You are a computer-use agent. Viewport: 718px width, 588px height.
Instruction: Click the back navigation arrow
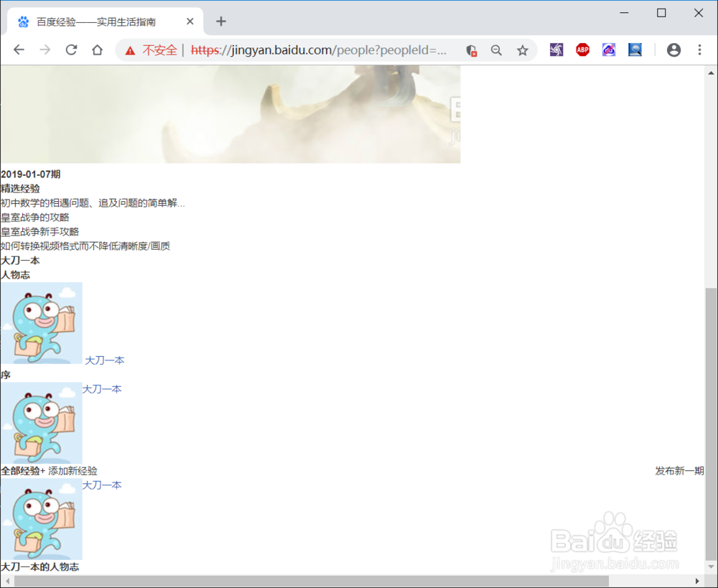tap(19, 50)
